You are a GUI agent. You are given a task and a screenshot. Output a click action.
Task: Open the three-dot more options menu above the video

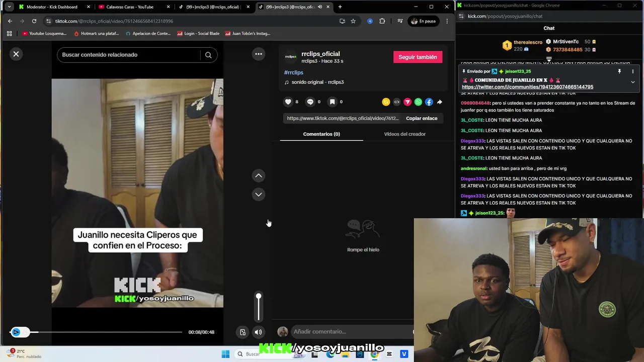tap(259, 54)
